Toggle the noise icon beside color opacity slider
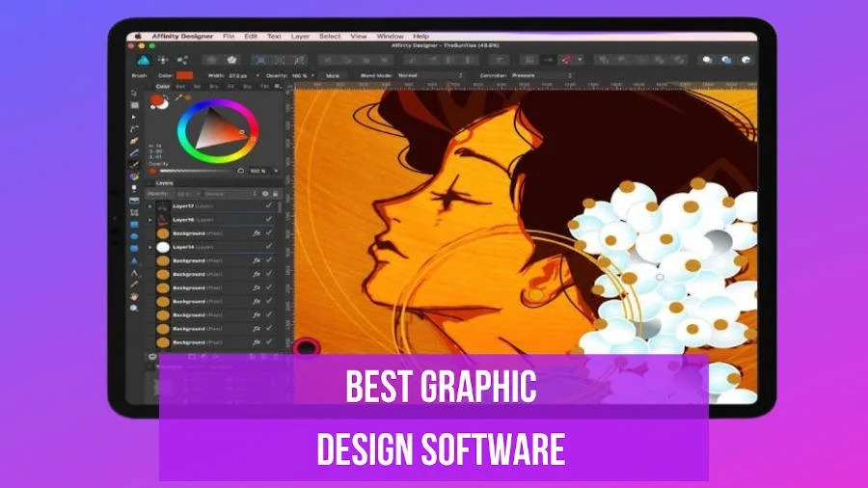 pos(240,171)
